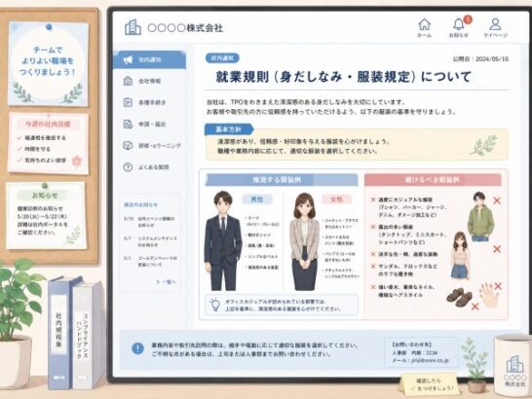Open the 社内イベント開催のお知らせ news item
The height and width of the screenshot is (399, 532).
click(149, 222)
